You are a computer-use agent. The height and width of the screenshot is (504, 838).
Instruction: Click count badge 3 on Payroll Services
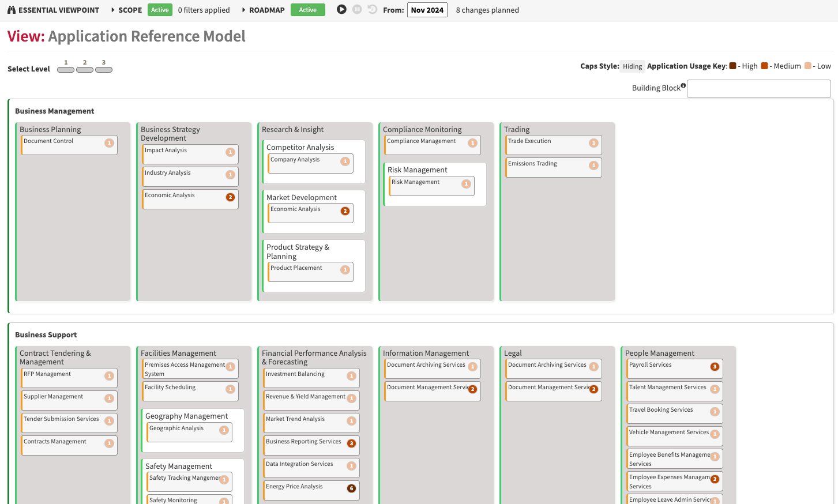tap(715, 367)
